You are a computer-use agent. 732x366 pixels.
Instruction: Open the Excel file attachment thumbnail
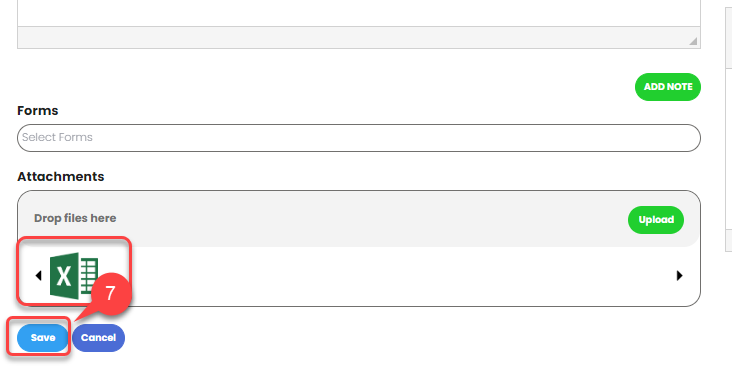(74, 275)
